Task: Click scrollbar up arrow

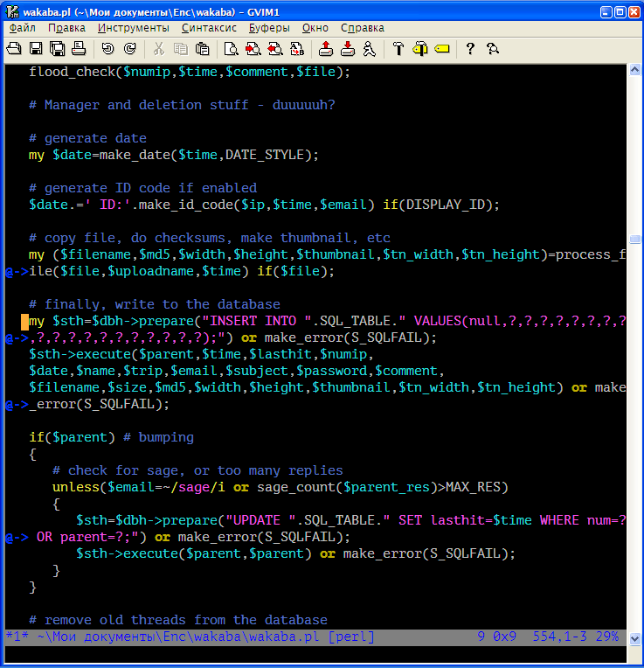Action: (x=634, y=70)
